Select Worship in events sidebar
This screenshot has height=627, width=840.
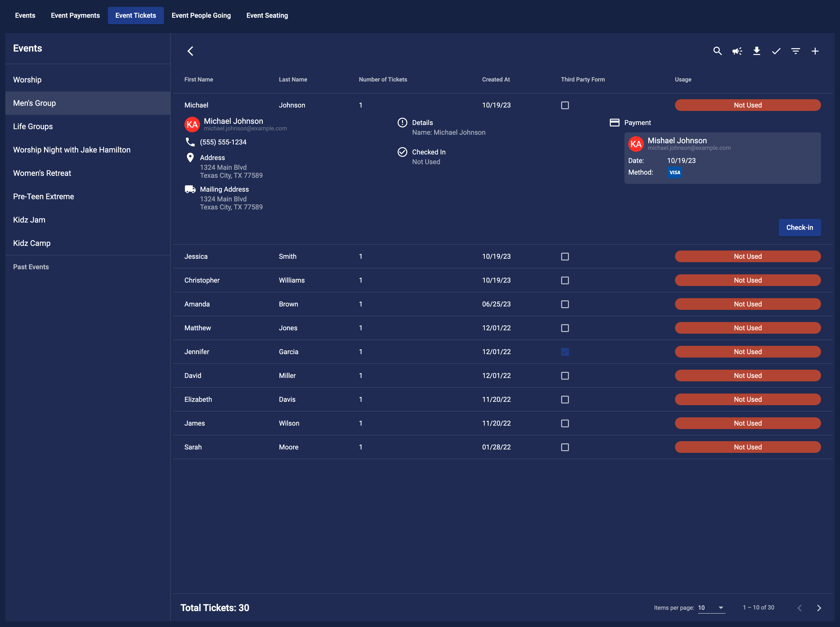[88, 80]
